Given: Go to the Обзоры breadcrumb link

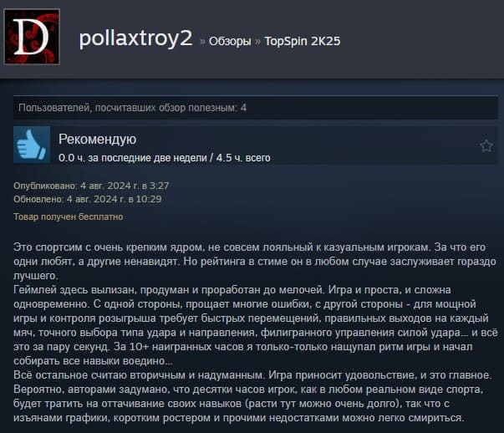Looking at the screenshot, I should (230, 41).
